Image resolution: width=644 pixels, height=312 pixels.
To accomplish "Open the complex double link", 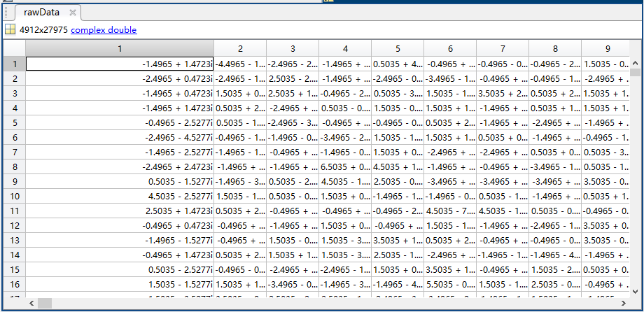I will [104, 30].
